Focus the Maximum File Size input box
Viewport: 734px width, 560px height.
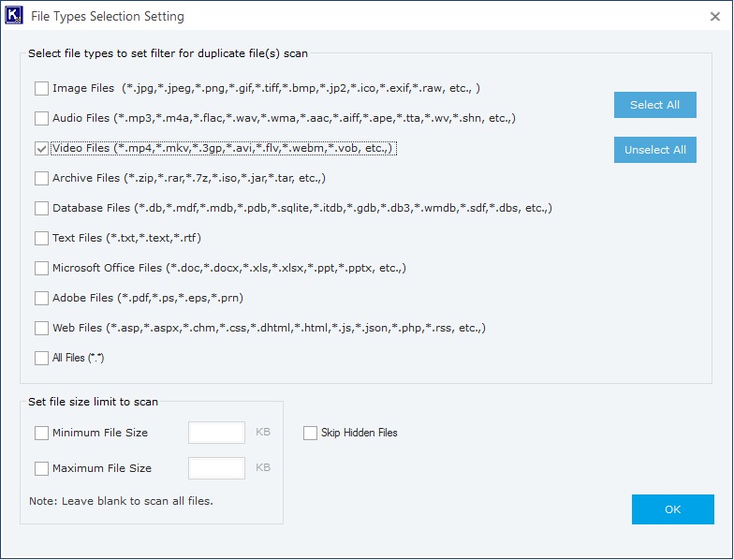[x=216, y=468]
